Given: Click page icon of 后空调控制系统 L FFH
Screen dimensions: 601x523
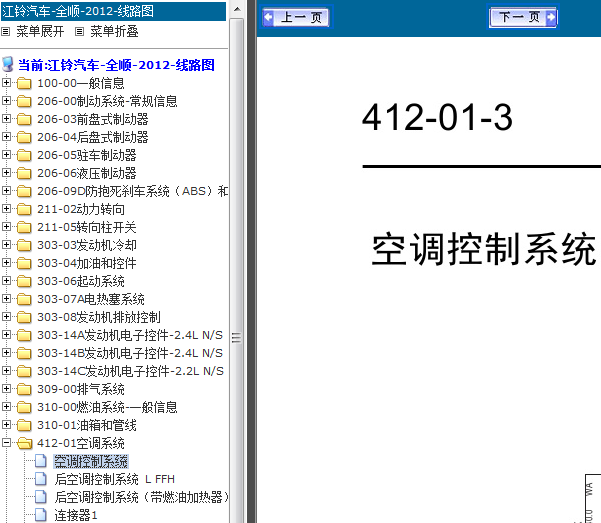Looking at the screenshot, I should tap(41, 479).
